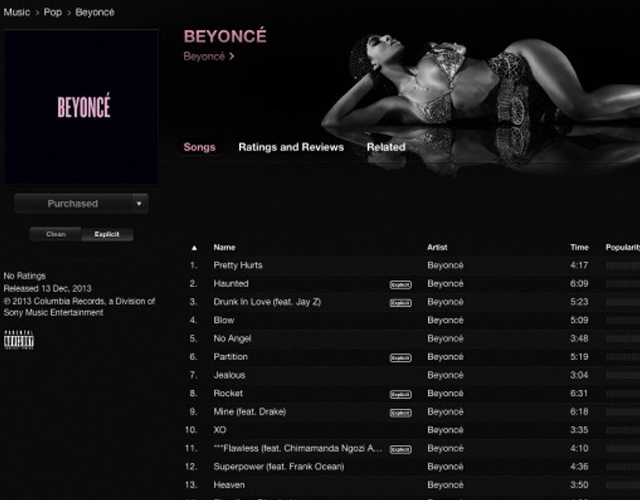The image size is (640, 500).
Task: Open the Ratings and Reviews tab
Action: [290, 147]
